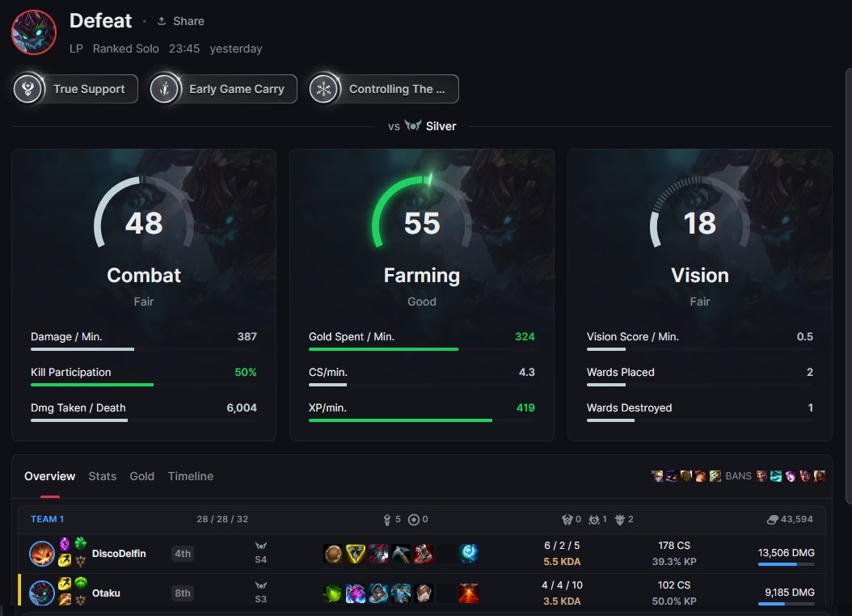The width and height of the screenshot is (852, 616).
Task: Click Otaku's champion icon
Action: pyautogui.click(x=41, y=593)
